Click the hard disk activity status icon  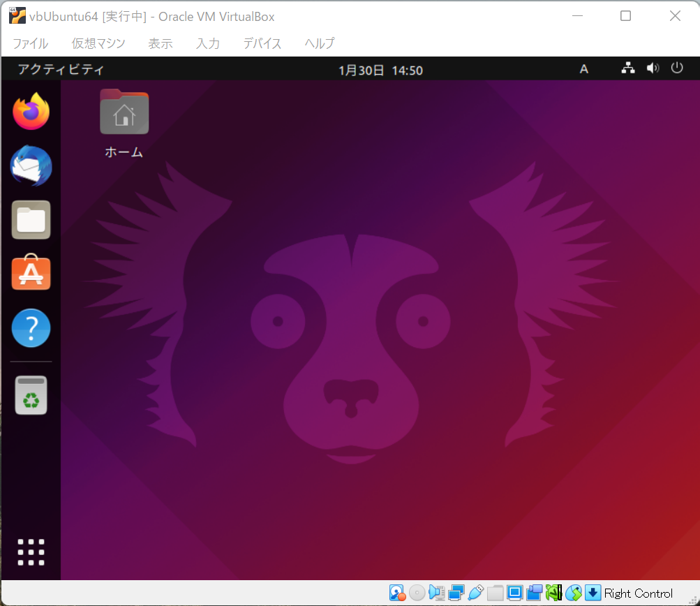coord(397,593)
